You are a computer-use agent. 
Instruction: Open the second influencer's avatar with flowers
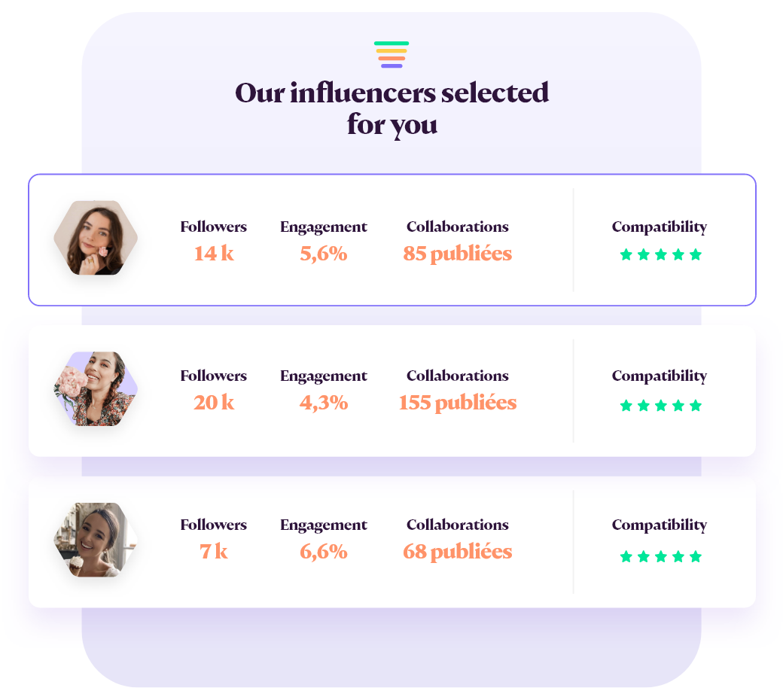point(96,389)
